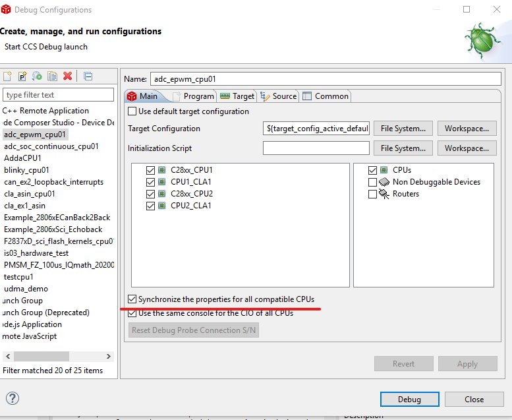The image size is (512, 420).
Task: Click the Apply button
Action: click(x=468, y=364)
